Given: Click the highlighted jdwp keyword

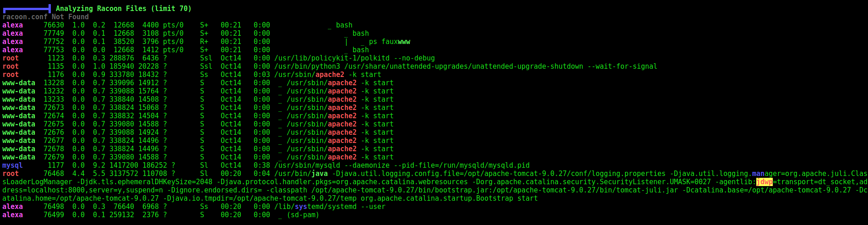Looking at the screenshot, I should 764,182.
